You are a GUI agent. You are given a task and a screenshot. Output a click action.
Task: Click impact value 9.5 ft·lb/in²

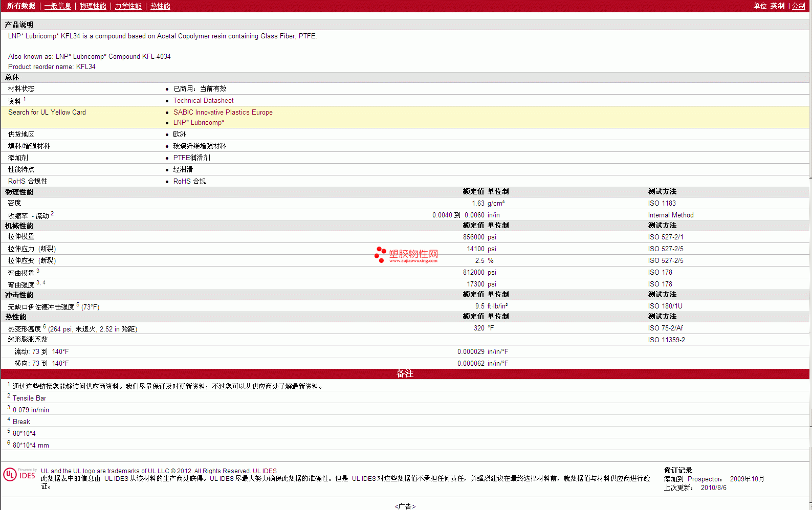491,306
